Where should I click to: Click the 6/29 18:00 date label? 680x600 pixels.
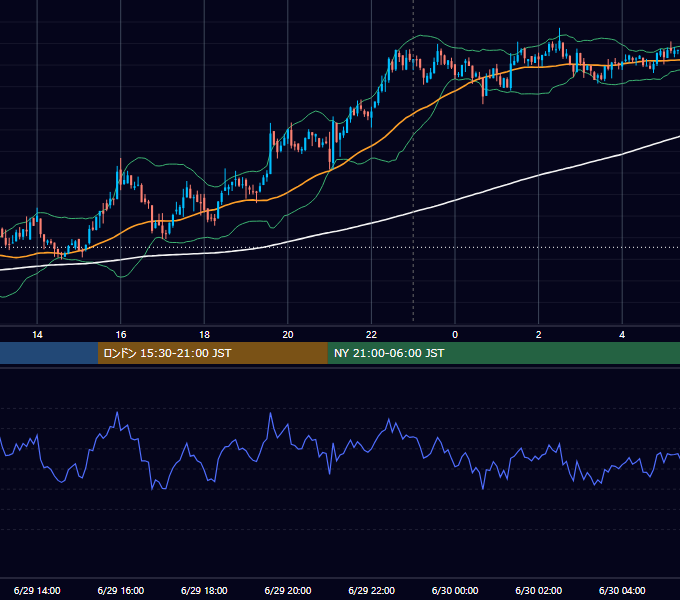tap(204, 590)
